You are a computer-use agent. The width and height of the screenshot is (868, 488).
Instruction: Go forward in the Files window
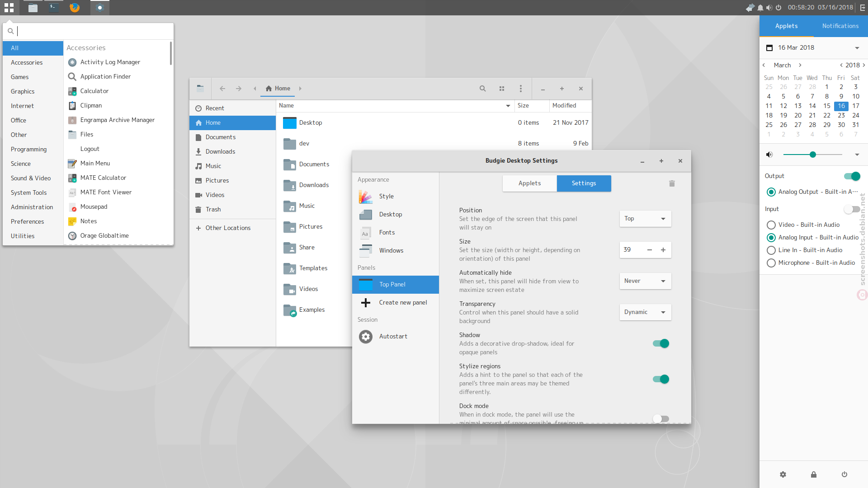[x=239, y=89]
